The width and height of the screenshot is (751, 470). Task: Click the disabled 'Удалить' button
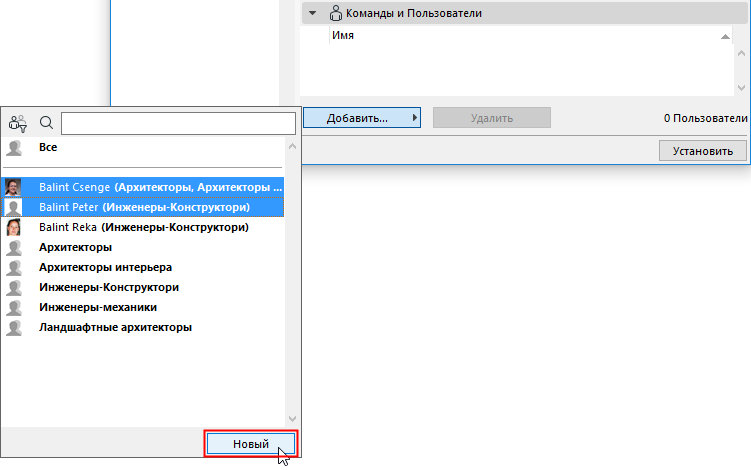tap(492, 118)
